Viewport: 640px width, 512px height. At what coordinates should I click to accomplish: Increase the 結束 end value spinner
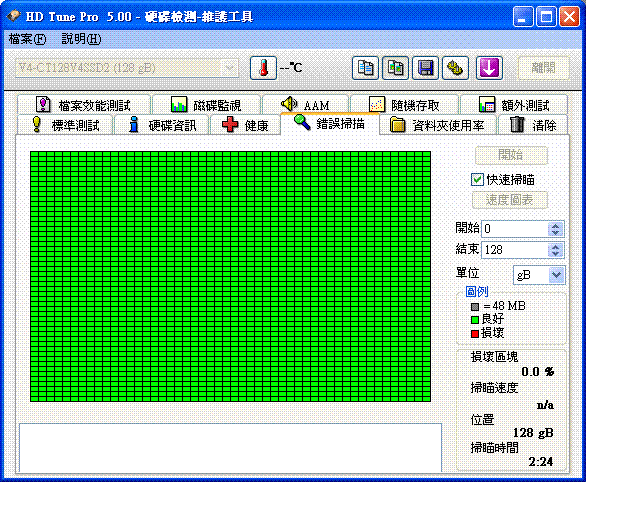click(x=556, y=246)
